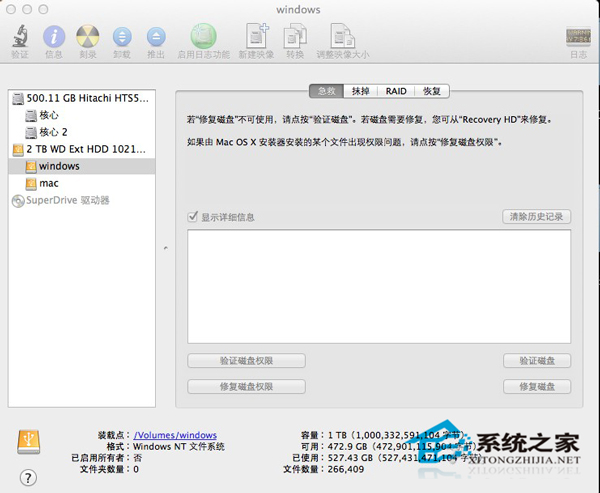Select the 2 TB WD Ext HDD row
Screen dimensions: 600x493
[82, 149]
